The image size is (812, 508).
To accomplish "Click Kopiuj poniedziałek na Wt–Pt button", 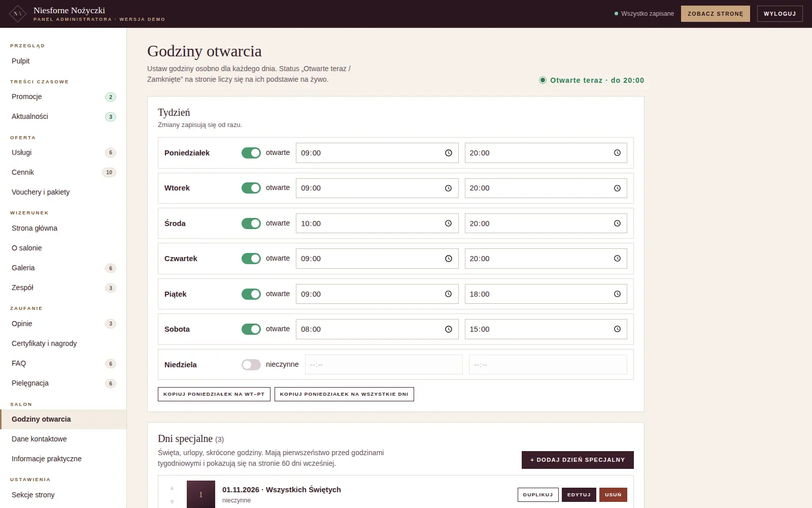I will click(214, 394).
